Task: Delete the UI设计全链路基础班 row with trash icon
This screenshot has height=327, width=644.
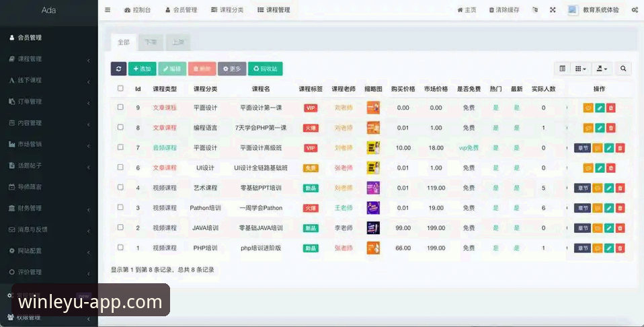Action: click(611, 168)
